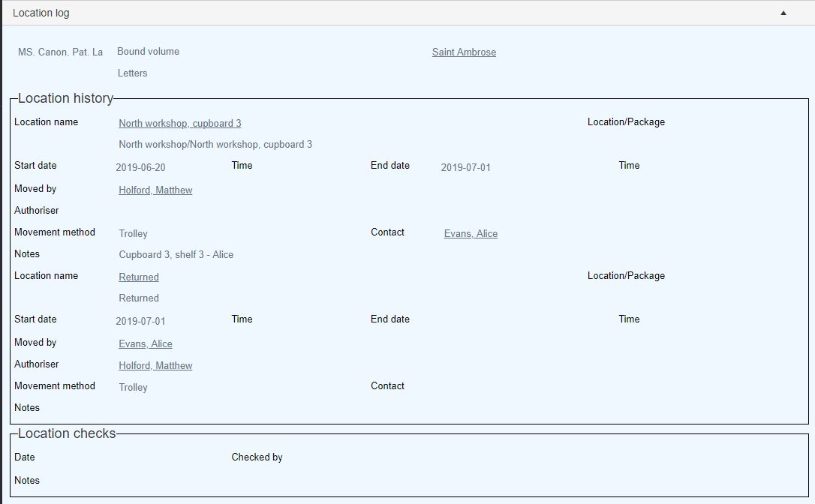Click the end date 2019-07-01 value

tap(465, 168)
